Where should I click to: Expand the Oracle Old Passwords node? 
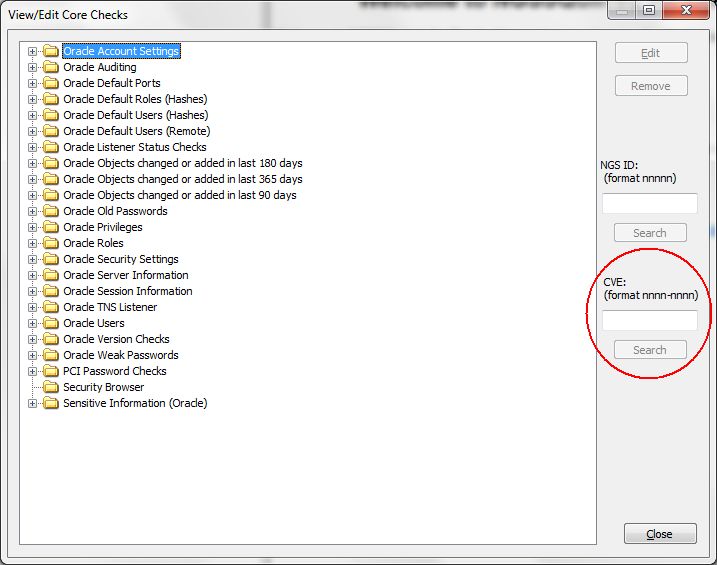point(32,211)
